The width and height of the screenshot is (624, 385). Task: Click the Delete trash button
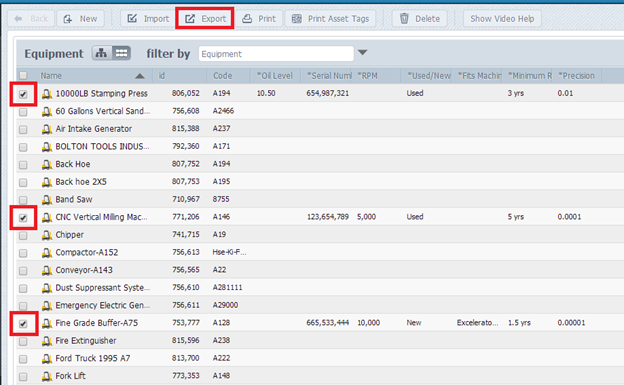coord(420,19)
